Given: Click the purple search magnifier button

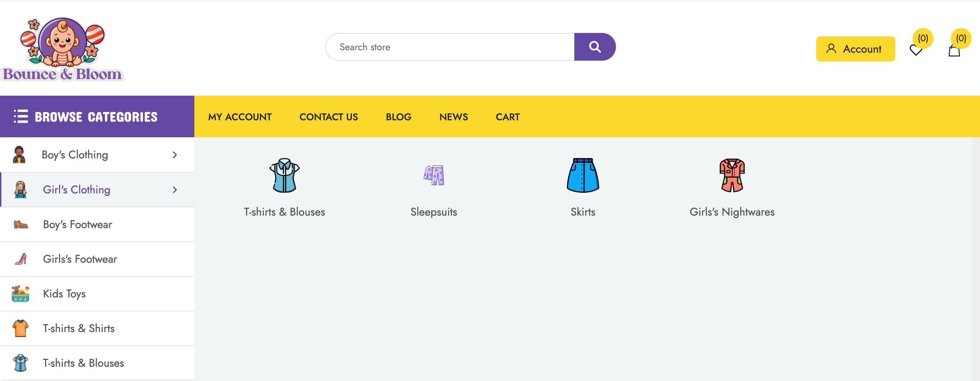Looking at the screenshot, I should (x=594, y=47).
